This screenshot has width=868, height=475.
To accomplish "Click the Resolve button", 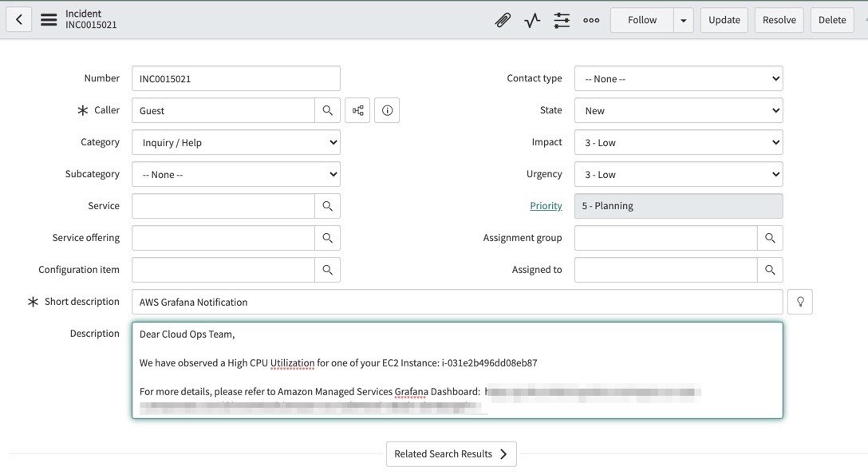I will (x=779, y=21).
